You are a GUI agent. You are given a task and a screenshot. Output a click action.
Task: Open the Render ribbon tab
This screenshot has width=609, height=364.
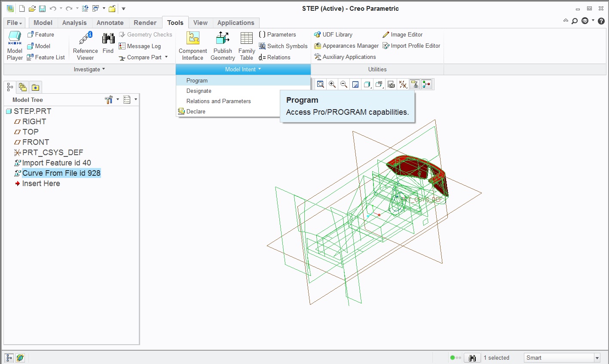coord(145,23)
